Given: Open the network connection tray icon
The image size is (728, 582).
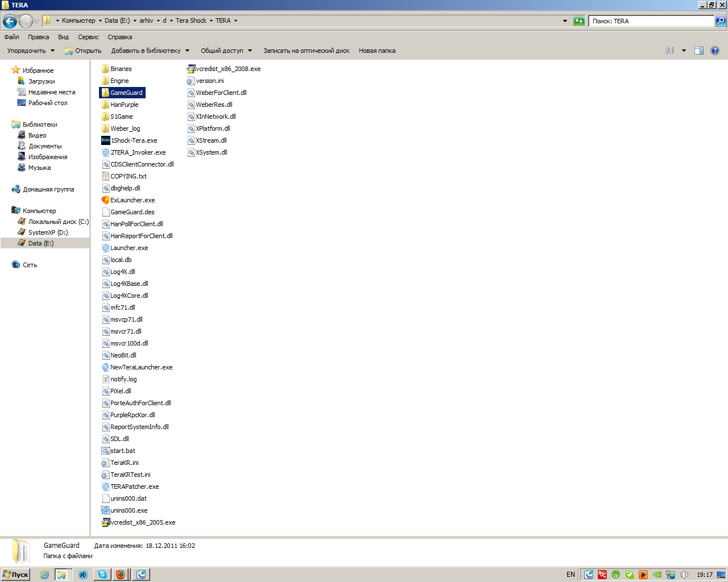Looking at the screenshot, I should (671, 575).
